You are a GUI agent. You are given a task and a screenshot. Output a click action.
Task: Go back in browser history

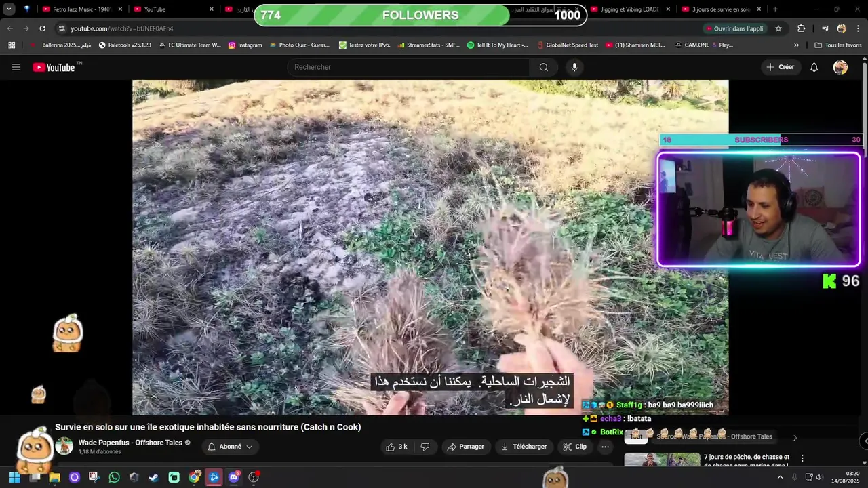pyautogui.click(x=9, y=28)
